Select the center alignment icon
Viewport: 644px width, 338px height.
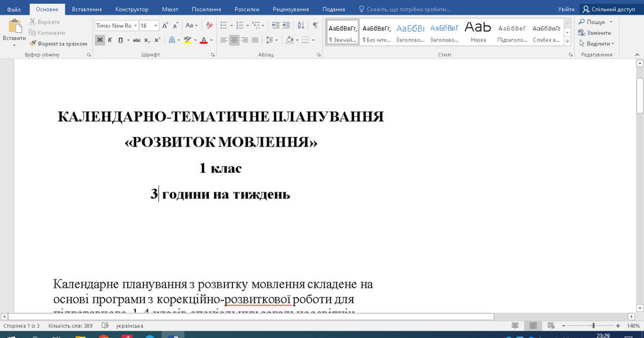tap(235, 40)
